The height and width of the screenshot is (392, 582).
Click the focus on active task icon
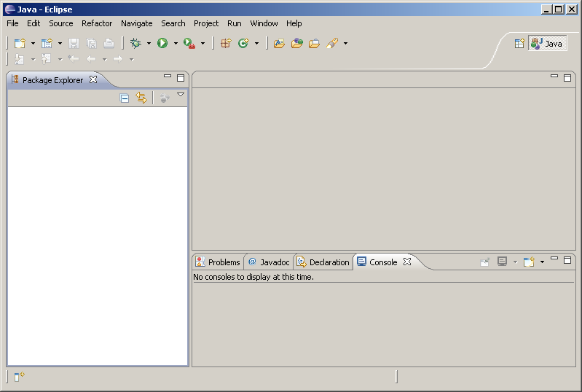tap(165, 98)
